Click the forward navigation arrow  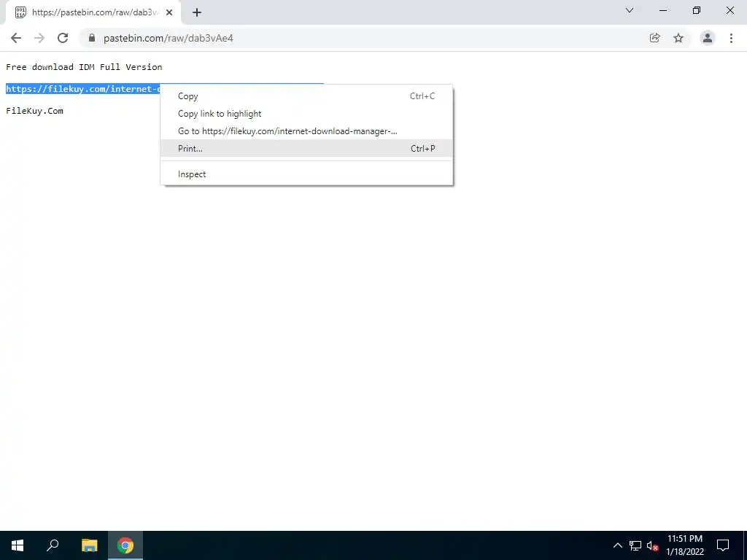pos(39,38)
